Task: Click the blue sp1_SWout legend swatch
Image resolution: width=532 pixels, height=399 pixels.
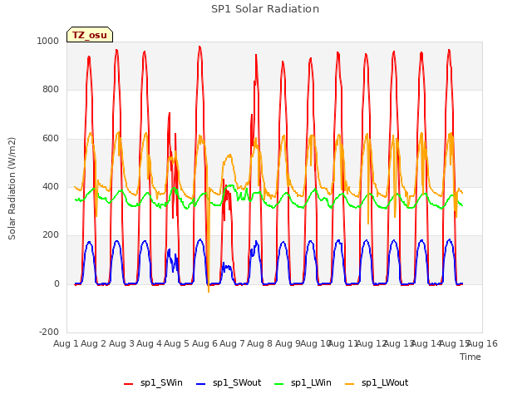Action: (x=201, y=384)
